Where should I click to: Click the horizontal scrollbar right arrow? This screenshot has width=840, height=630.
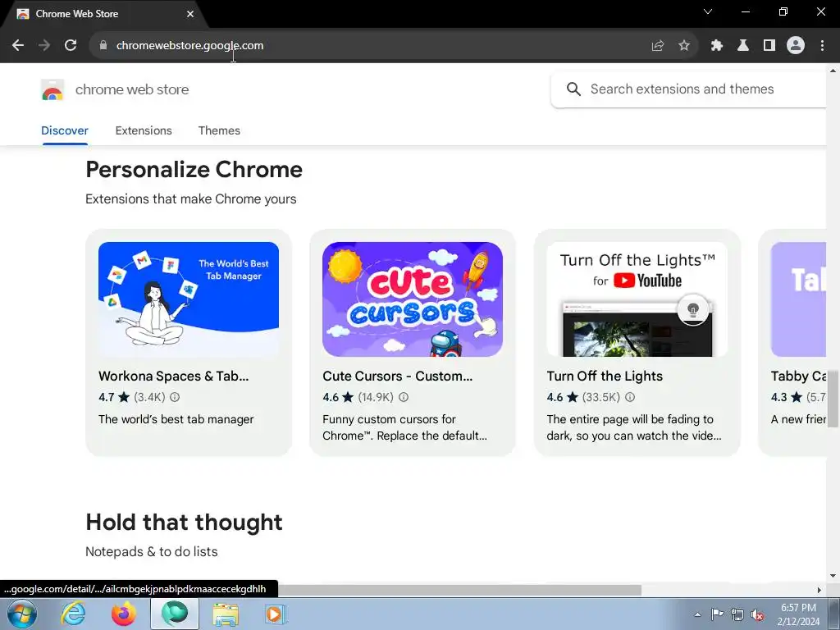point(819,590)
